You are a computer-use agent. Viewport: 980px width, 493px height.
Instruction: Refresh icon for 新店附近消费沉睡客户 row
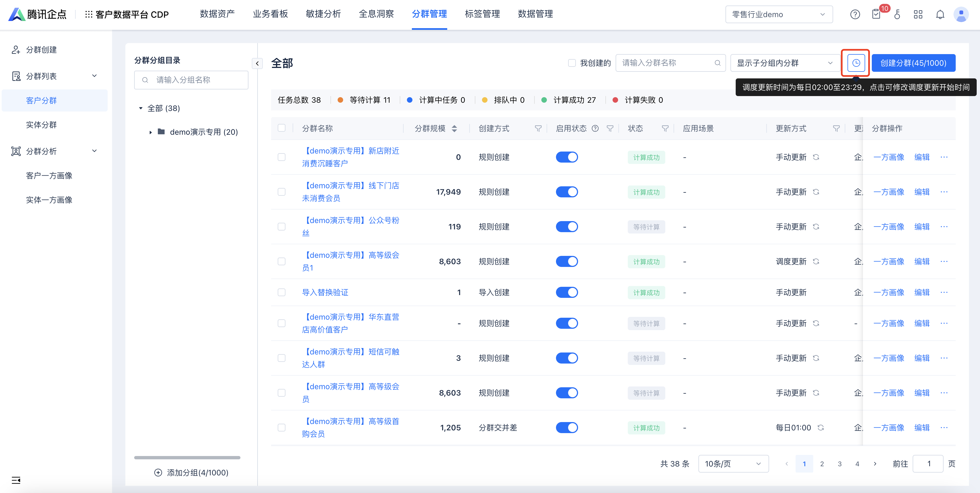click(816, 157)
